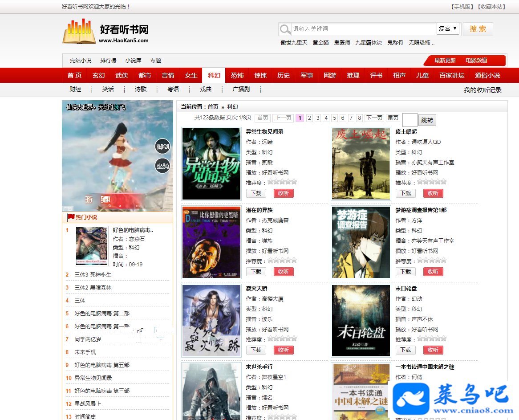
Task: Click the 跳转 jump button
Action: pos(427,120)
